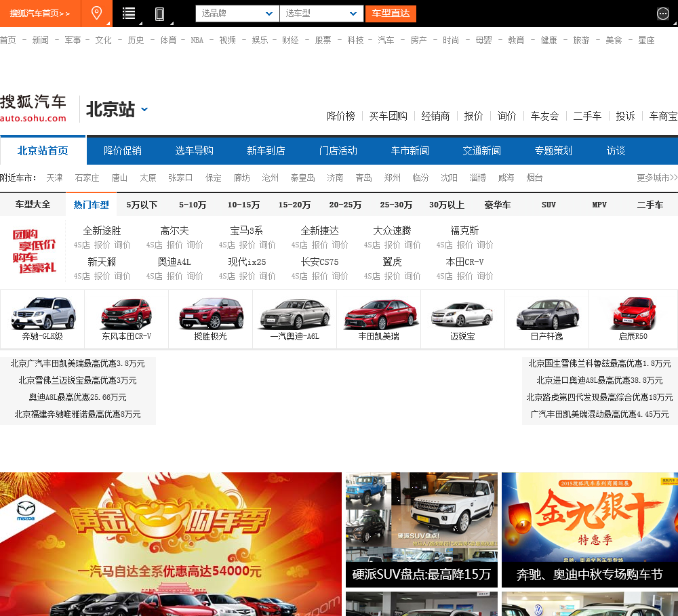Open the 访谈 tab

click(x=616, y=151)
